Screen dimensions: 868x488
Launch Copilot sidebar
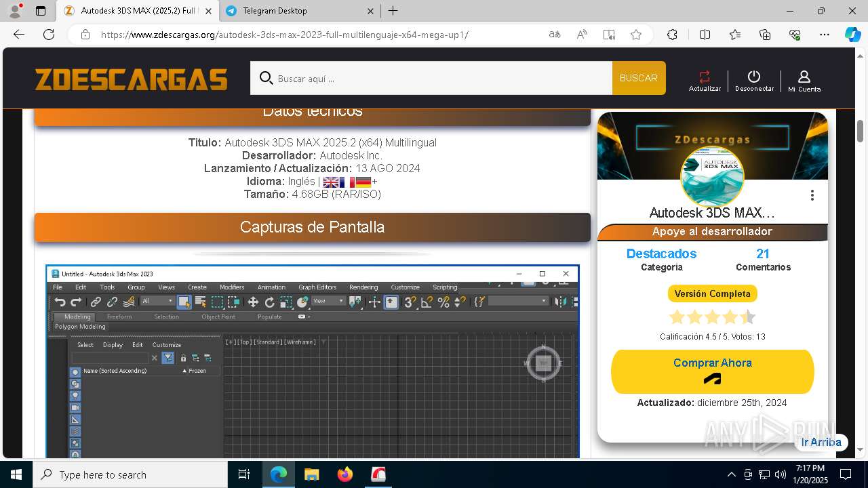[852, 35]
